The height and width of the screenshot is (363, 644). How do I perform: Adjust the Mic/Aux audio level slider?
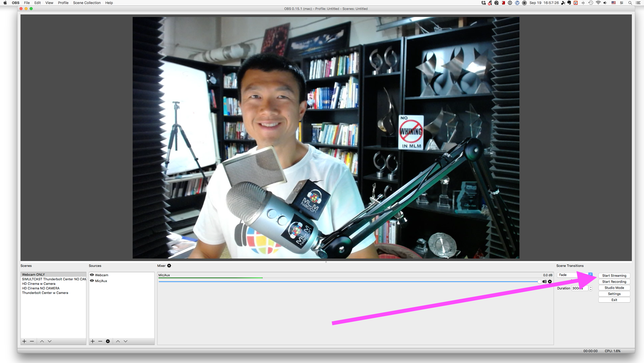[x=538, y=281]
